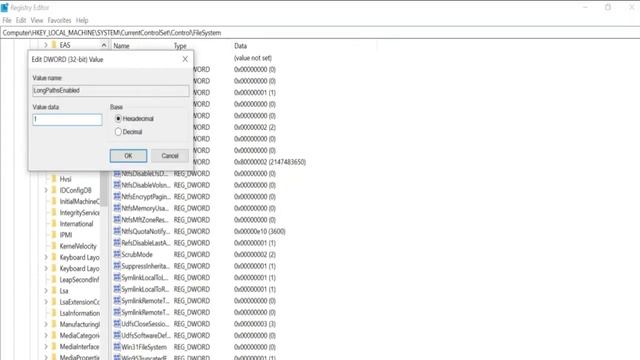Expand the MediaCategori tree node
Screen dimensions: 640x360
46,336
